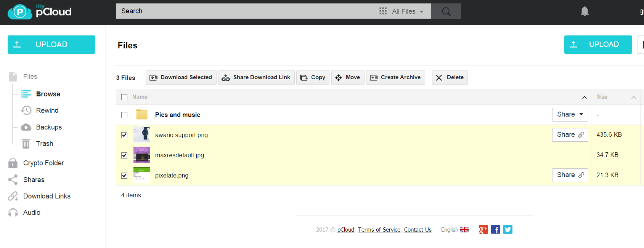Open Crypto Folder from the sidebar
644x248 pixels.
(43, 163)
